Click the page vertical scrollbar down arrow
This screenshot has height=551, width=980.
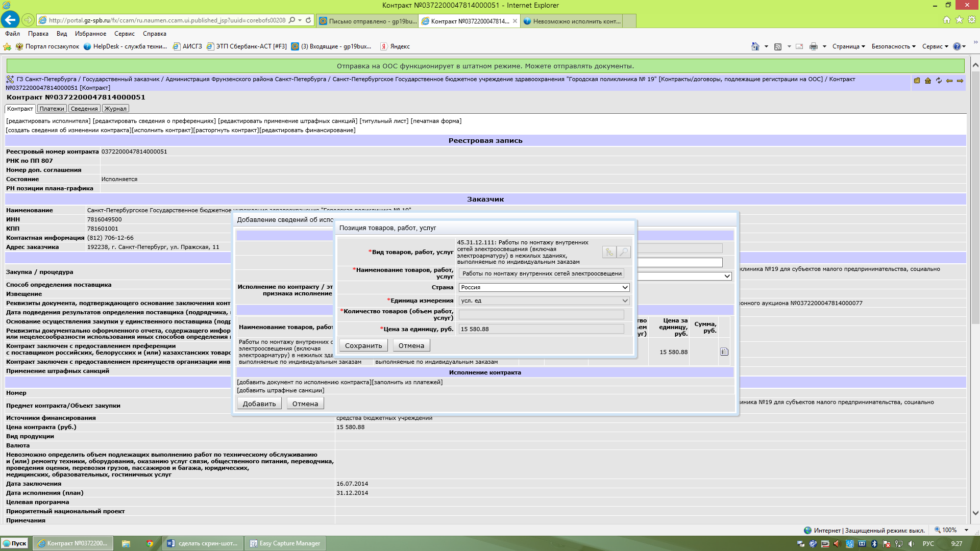(x=975, y=513)
